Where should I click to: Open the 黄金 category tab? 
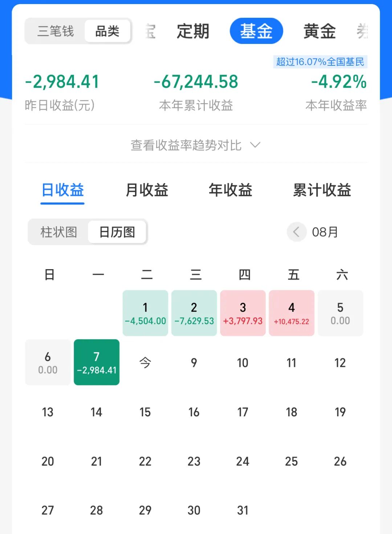coord(319,31)
